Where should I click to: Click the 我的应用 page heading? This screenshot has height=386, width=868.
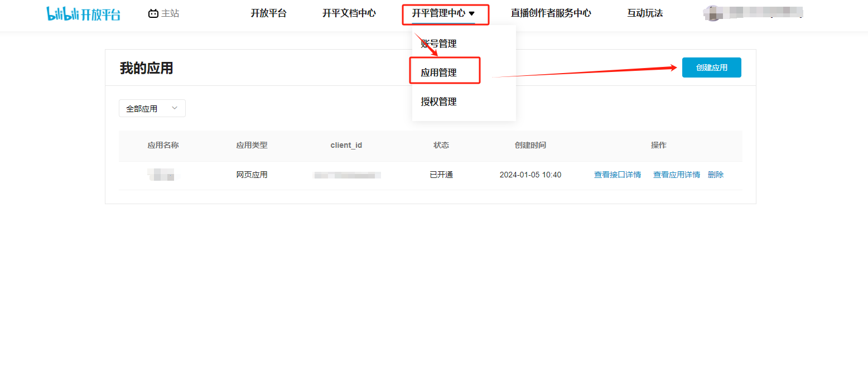click(146, 68)
